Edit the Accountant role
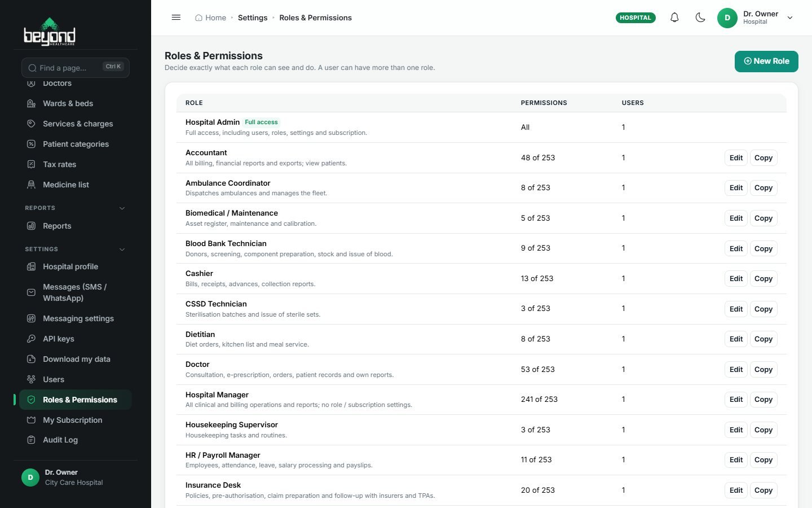Screen dimensions: 812x508 coord(736,158)
